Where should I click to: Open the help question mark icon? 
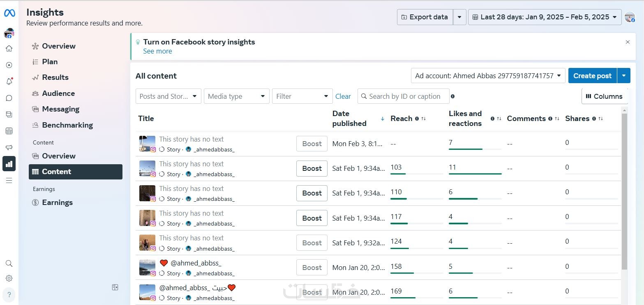pyautogui.click(x=9, y=295)
